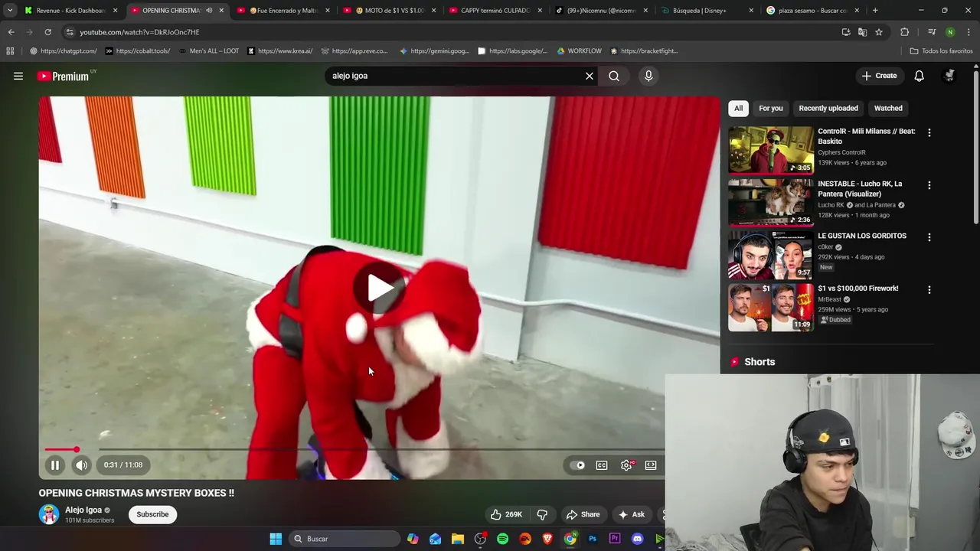Open video player settings gear
Image resolution: width=980 pixels, height=551 pixels.
(626, 465)
